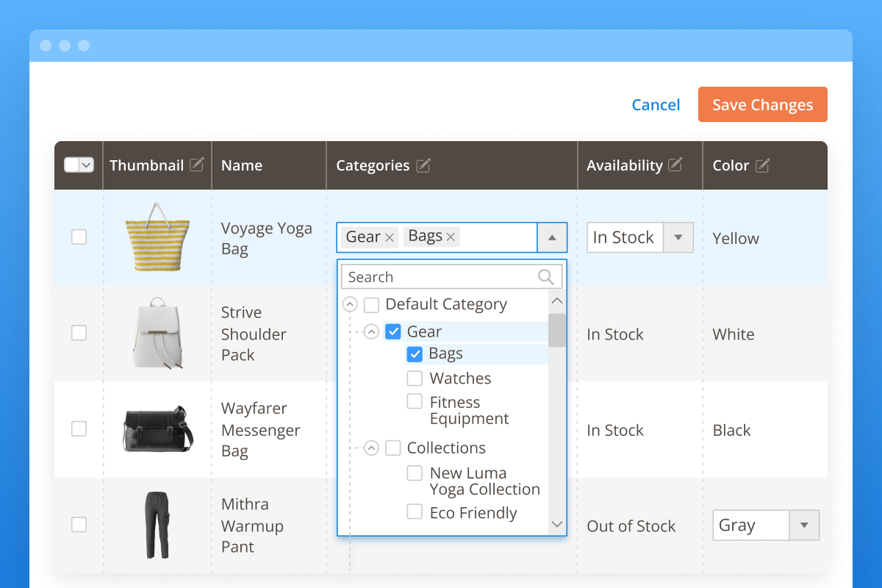Remove the Gear tag with its X icon
882x588 pixels.
coord(389,237)
